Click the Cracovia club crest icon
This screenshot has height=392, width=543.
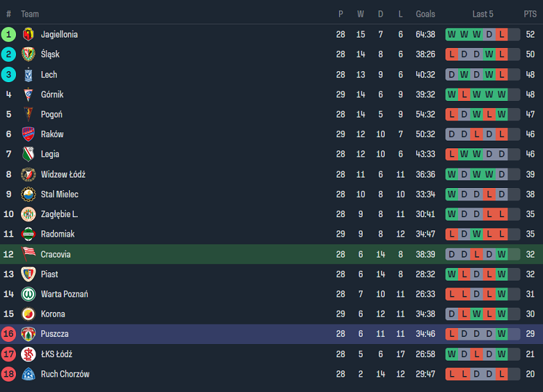click(28, 254)
